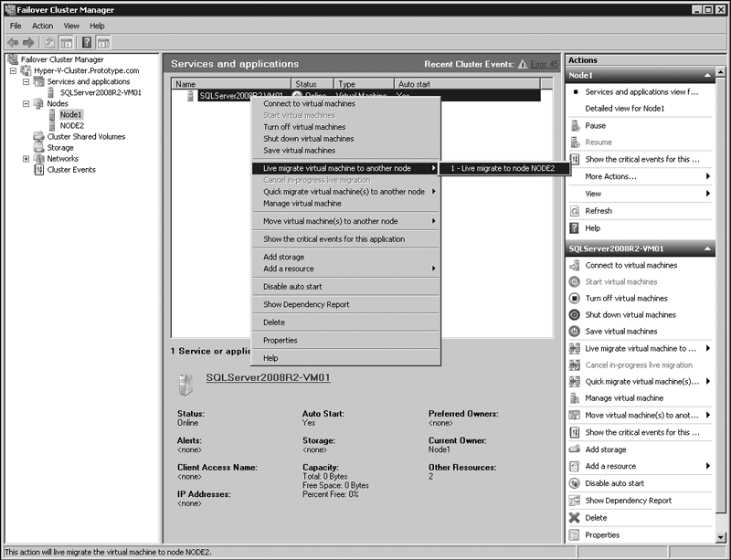731x560 pixels.
Task: Open the View menu in menu bar
Action: pos(71,26)
